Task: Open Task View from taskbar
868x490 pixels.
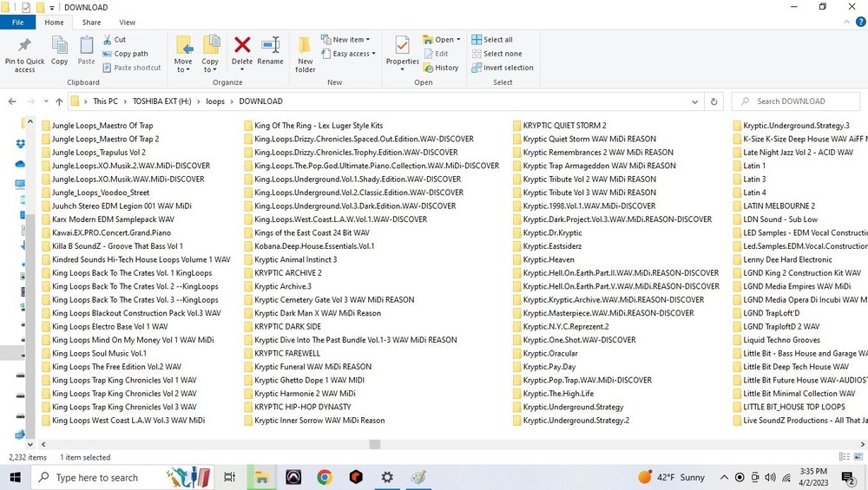Action: coord(229,477)
